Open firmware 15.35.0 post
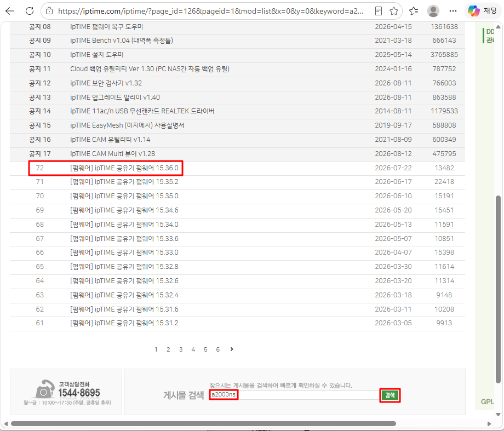The width and height of the screenshot is (504, 431). click(124, 196)
